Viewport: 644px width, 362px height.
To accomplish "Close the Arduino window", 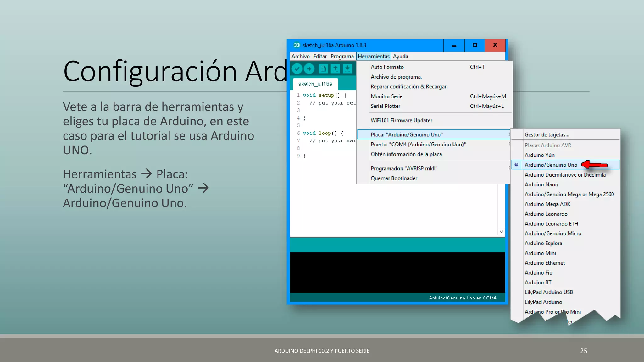I will [495, 45].
